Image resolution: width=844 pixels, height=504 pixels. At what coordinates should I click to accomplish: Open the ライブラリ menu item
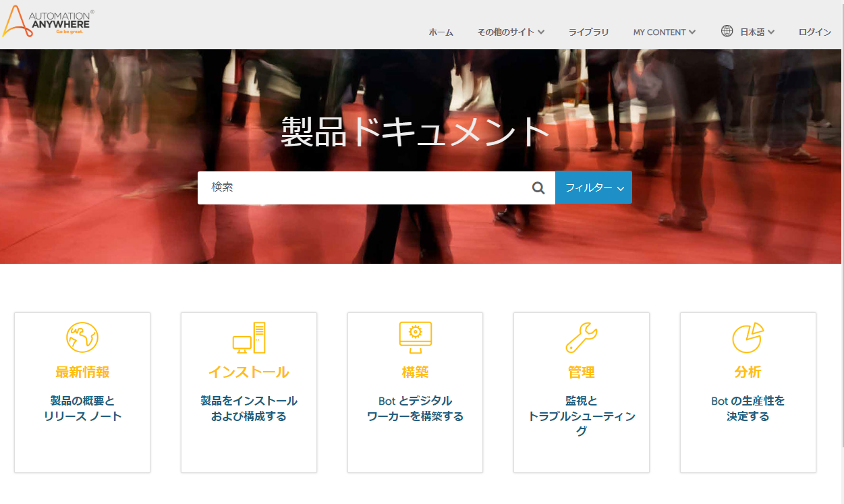588,32
